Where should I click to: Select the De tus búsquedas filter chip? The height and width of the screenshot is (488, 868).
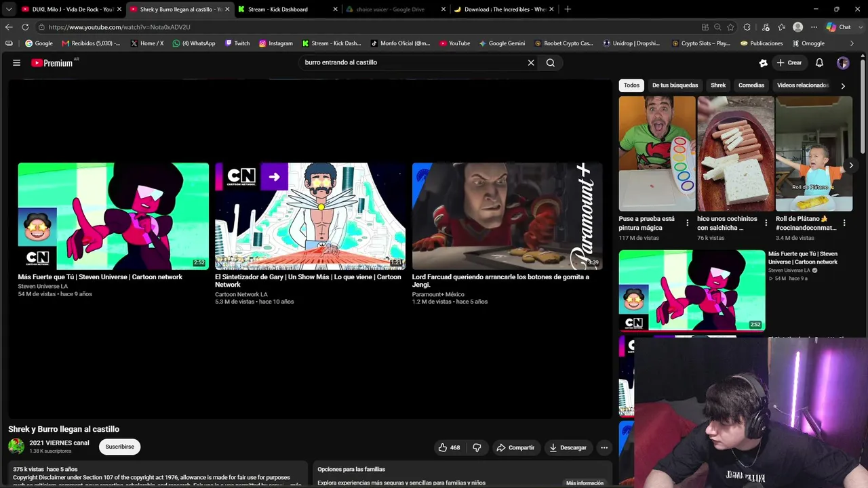coord(675,85)
